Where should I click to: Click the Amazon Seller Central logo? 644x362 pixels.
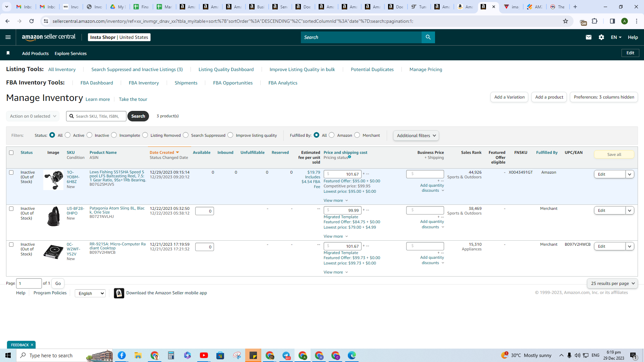click(x=49, y=37)
